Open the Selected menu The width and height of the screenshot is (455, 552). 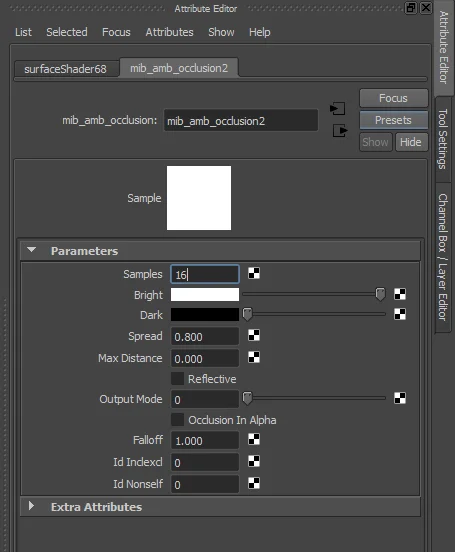(x=67, y=32)
